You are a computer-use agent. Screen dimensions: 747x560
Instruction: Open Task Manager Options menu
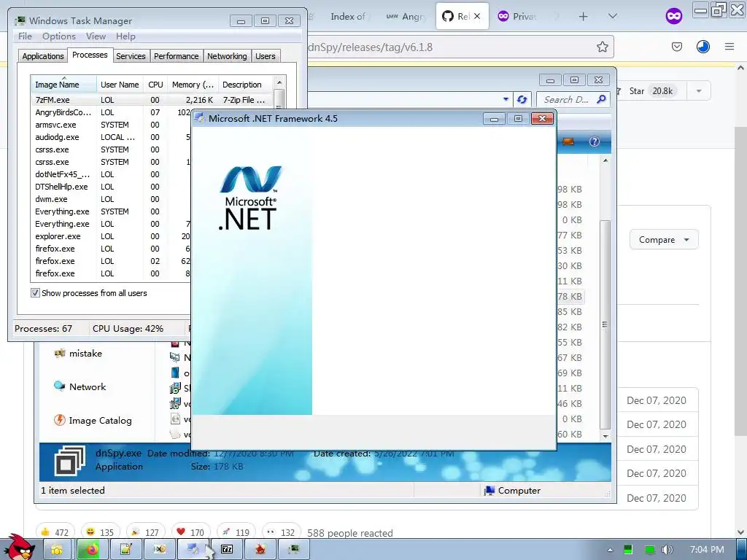click(58, 36)
